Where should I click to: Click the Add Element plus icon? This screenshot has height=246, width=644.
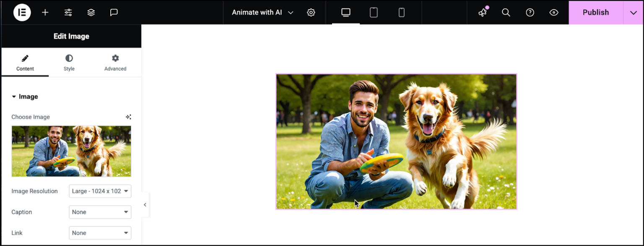(x=45, y=12)
